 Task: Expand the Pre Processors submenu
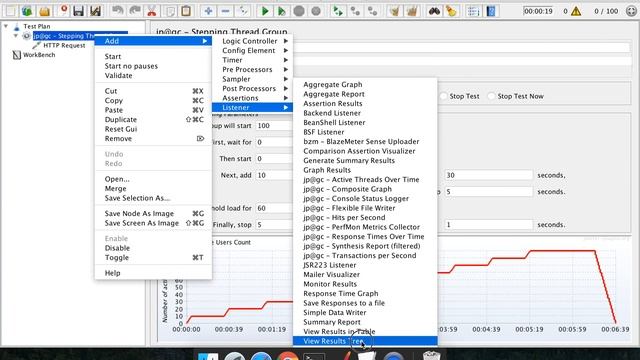(x=252, y=69)
